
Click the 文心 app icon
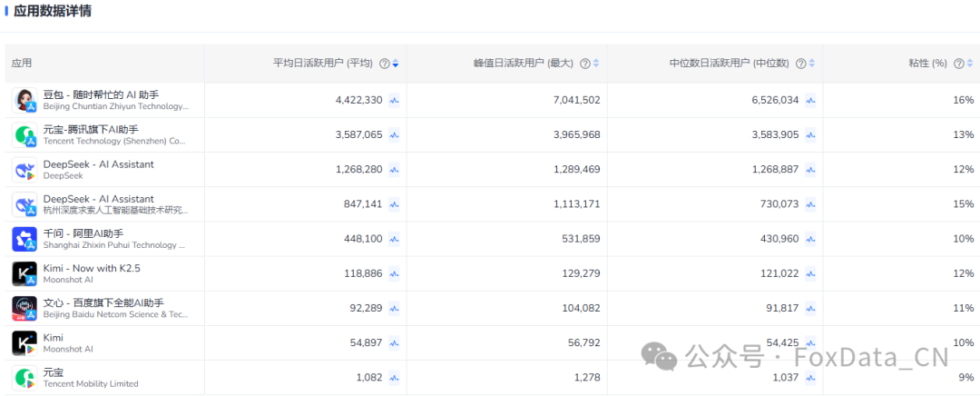click(24, 309)
